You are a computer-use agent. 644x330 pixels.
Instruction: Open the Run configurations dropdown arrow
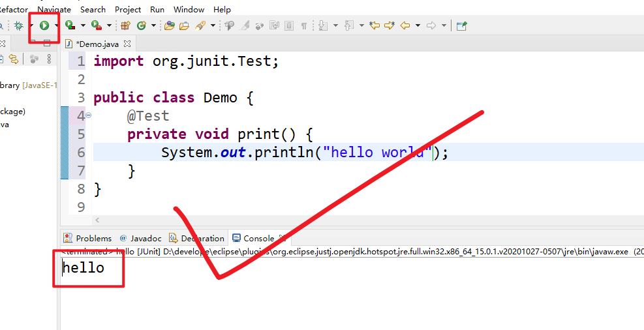tap(56, 26)
